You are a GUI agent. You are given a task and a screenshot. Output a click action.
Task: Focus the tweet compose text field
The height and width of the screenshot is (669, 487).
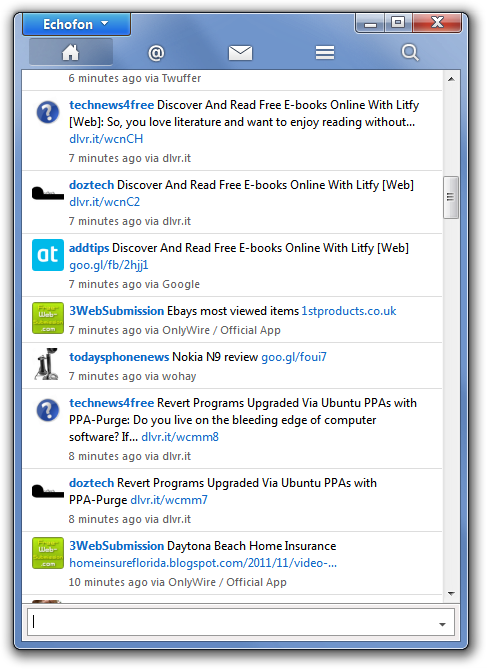241,622
